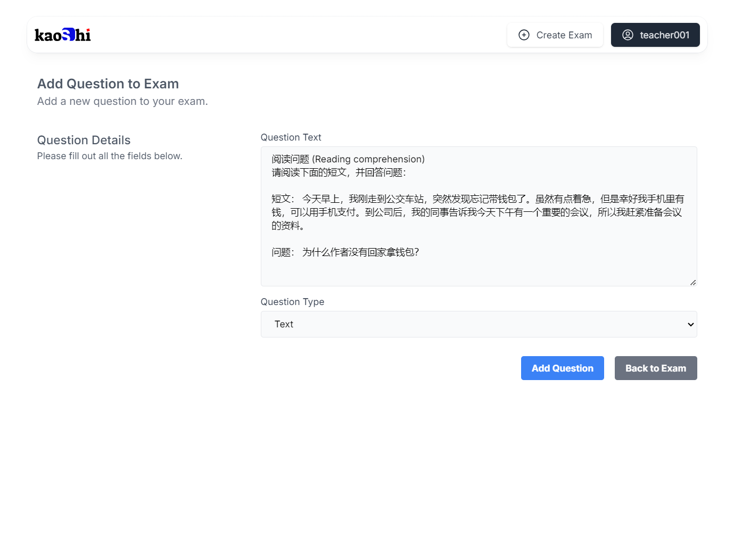
Task: Click the textarea resize handle
Action: click(x=692, y=282)
